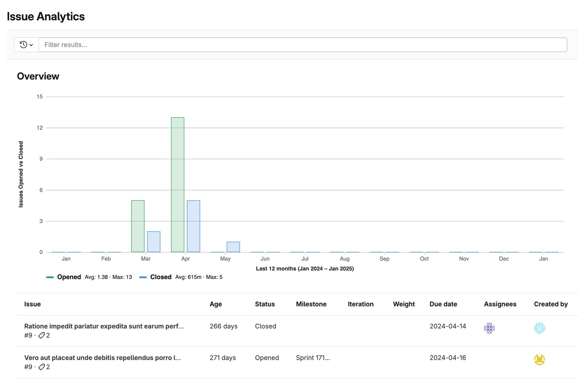Select the blue Closed bar for April
This screenshot has width=588, height=392.
click(193, 226)
